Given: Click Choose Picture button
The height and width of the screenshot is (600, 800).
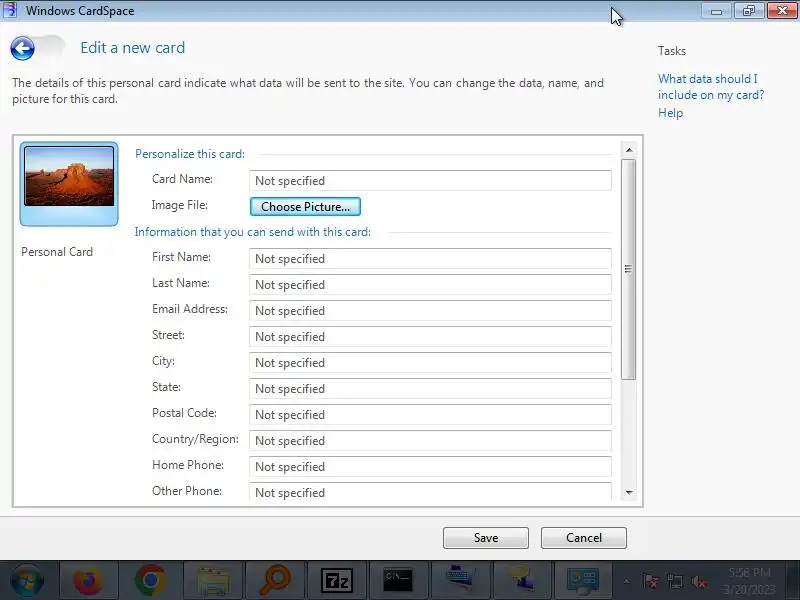Looking at the screenshot, I should tap(305, 207).
